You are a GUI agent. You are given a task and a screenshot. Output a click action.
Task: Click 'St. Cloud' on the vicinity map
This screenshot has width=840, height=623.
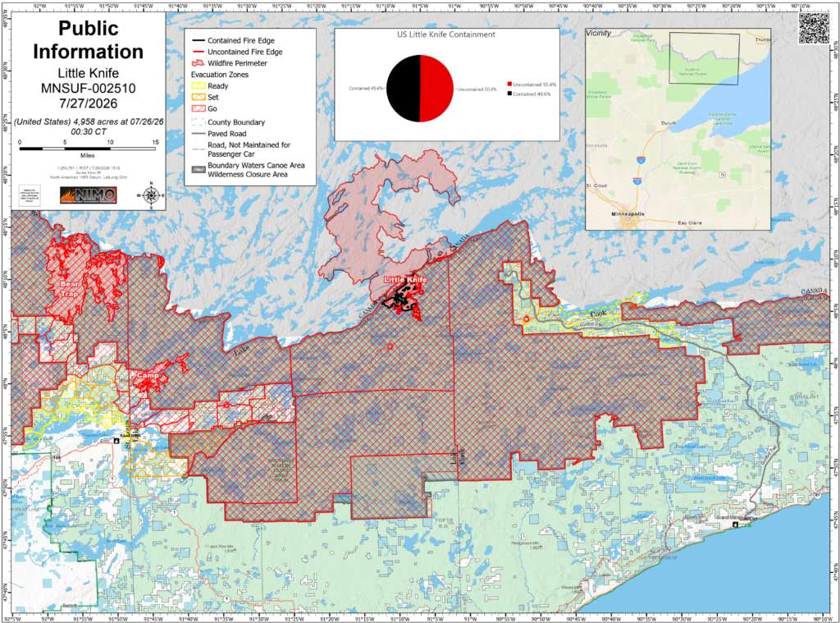coord(597,186)
